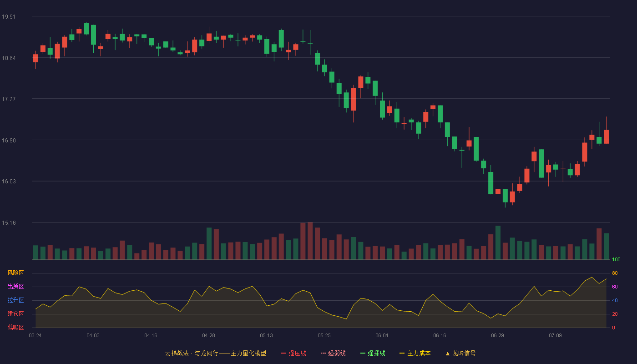
Task: Click the 16.03 price axis label
Action: (x=9, y=182)
